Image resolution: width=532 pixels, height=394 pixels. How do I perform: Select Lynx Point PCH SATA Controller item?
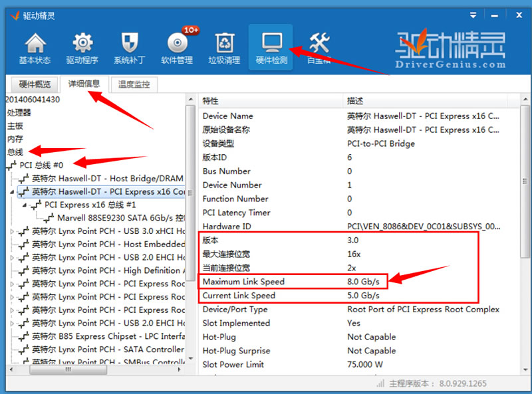coord(108,349)
